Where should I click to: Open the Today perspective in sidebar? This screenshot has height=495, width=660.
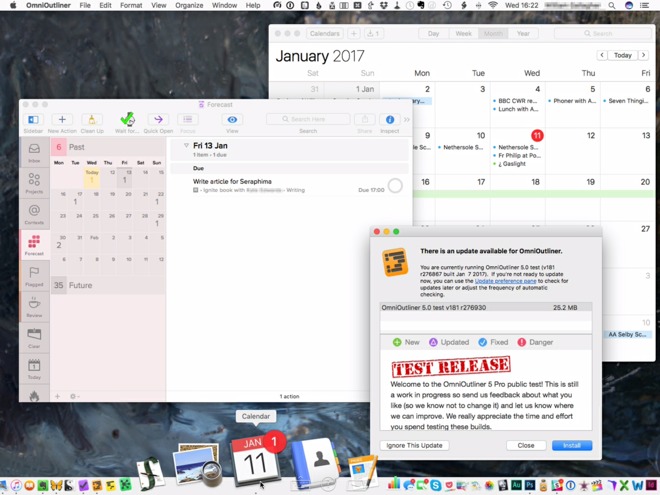click(x=34, y=369)
